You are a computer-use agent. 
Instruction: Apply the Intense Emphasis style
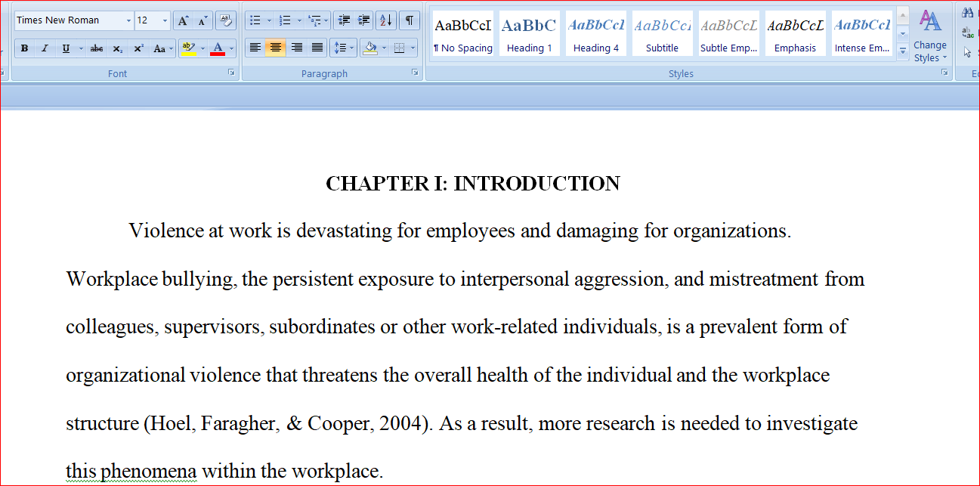point(862,34)
